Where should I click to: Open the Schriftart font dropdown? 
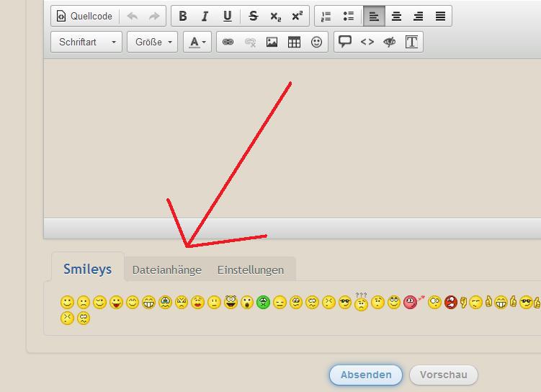86,42
